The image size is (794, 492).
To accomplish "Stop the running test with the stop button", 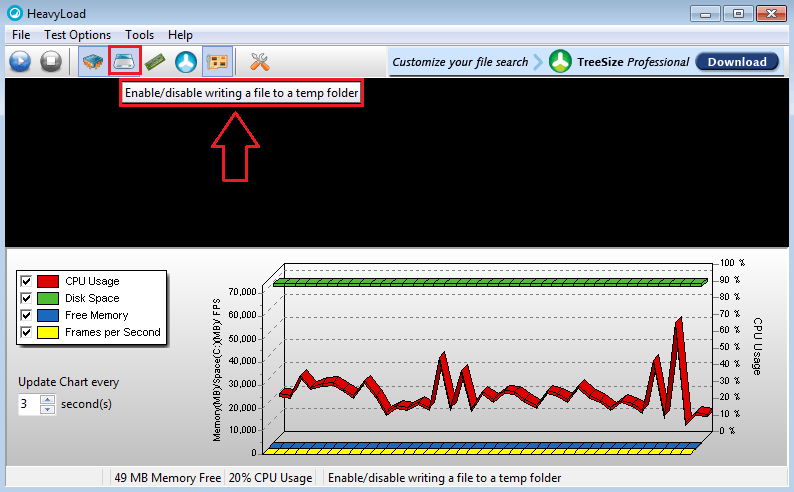I will [51, 61].
